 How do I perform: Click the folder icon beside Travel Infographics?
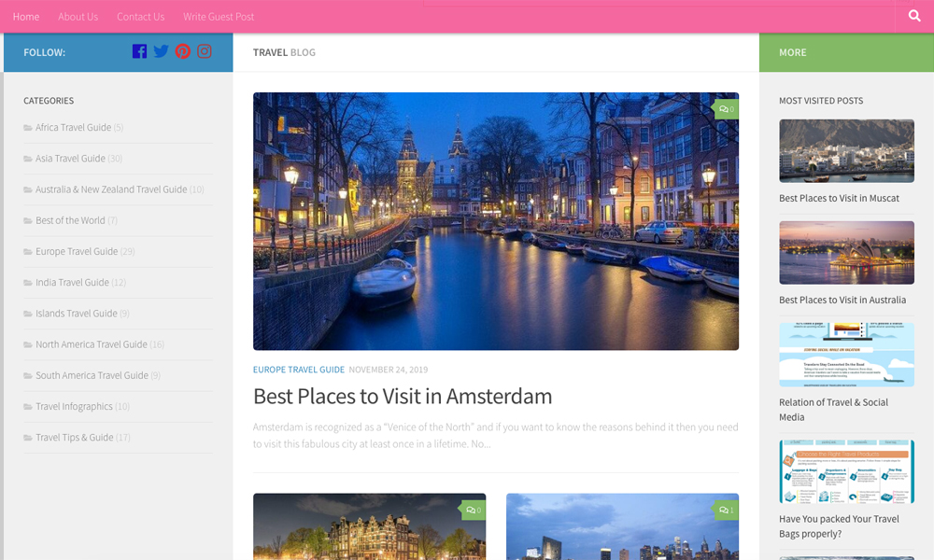click(x=28, y=407)
